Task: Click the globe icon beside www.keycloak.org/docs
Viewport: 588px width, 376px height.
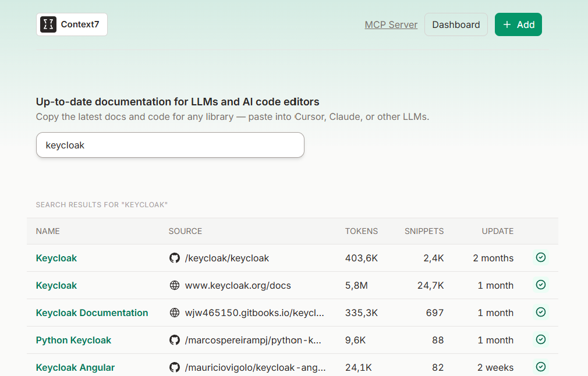Action: (x=175, y=285)
